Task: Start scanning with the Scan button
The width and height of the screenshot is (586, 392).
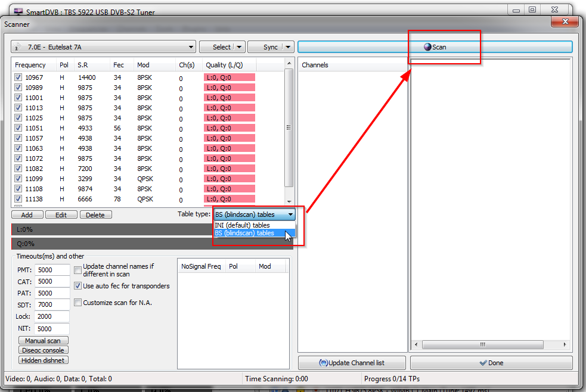Action: coord(435,47)
